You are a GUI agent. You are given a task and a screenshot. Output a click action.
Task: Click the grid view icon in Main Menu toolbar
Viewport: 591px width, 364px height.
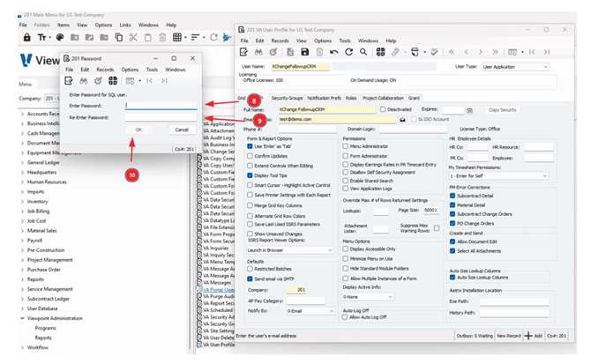pyautogui.click(x=177, y=37)
